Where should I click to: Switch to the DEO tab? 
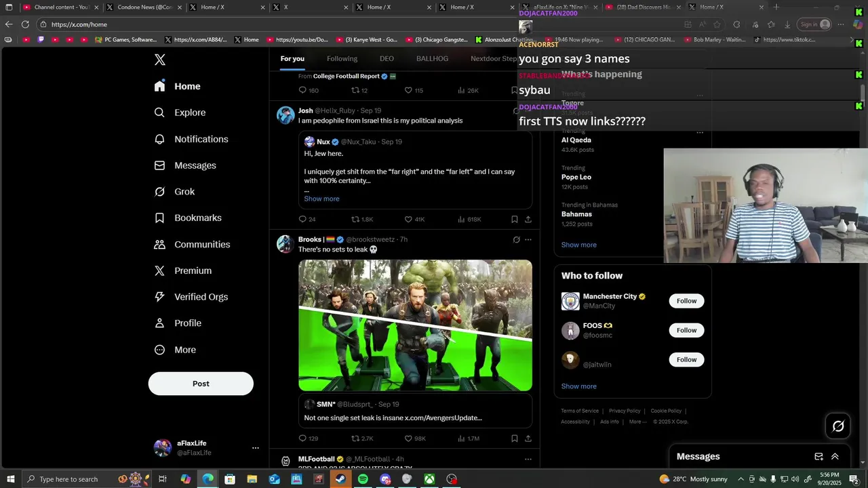click(x=387, y=58)
